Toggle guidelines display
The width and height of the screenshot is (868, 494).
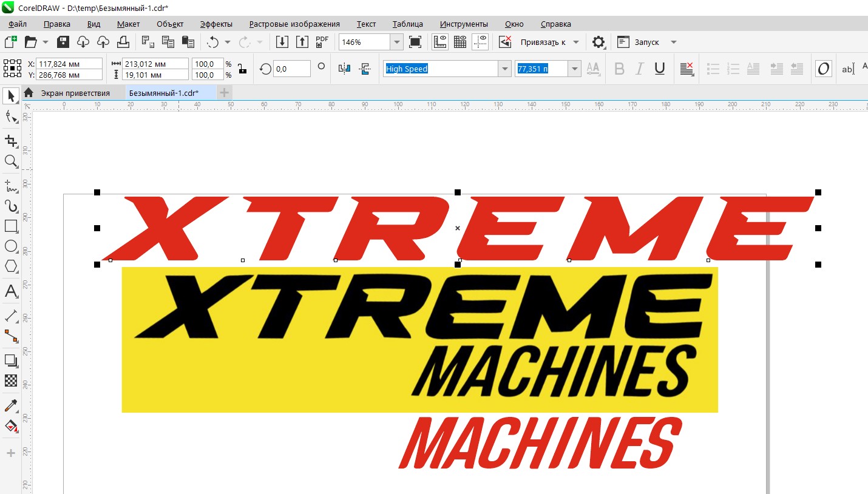point(480,42)
